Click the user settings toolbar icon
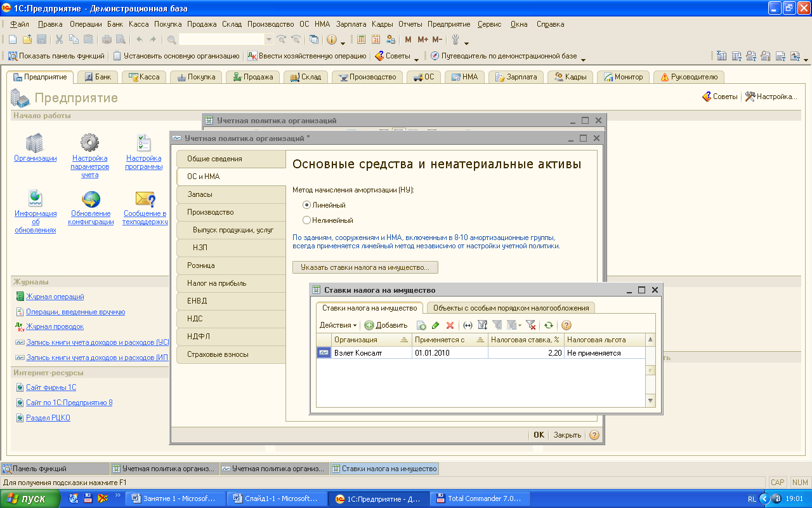 [x=391, y=39]
